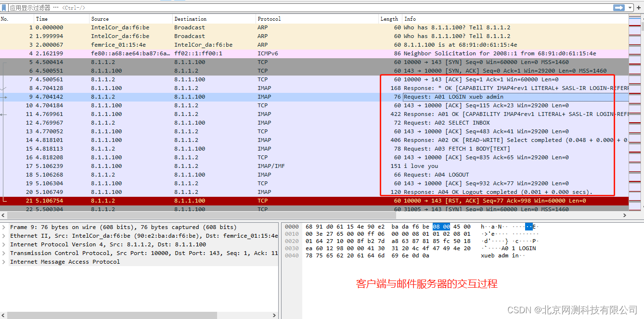The image size is (644, 319).
Task: Select packet 17 IMAP/IMF i love you
Action: 314,166
